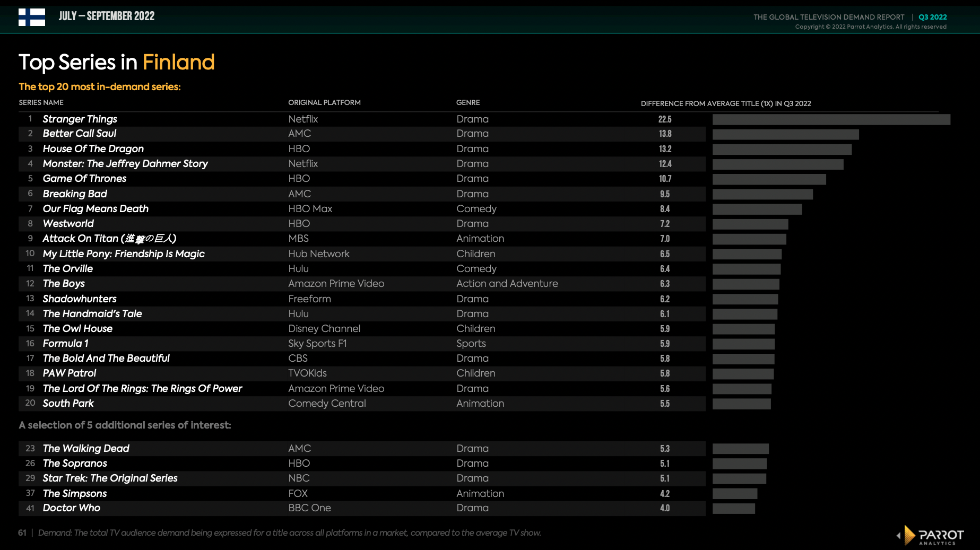Image resolution: width=980 pixels, height=550 pixels.
Task: Click the 'Westworld' series name
Action: tap(68, 224)
